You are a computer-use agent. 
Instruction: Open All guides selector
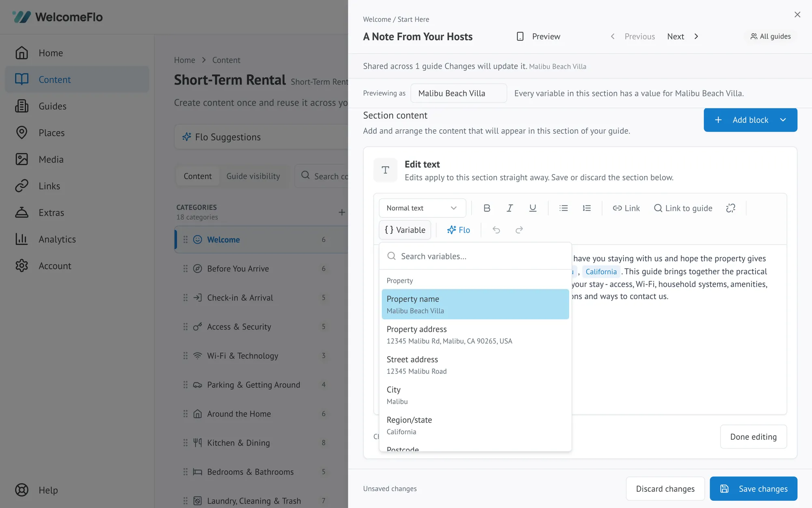(x=771, y=37)
